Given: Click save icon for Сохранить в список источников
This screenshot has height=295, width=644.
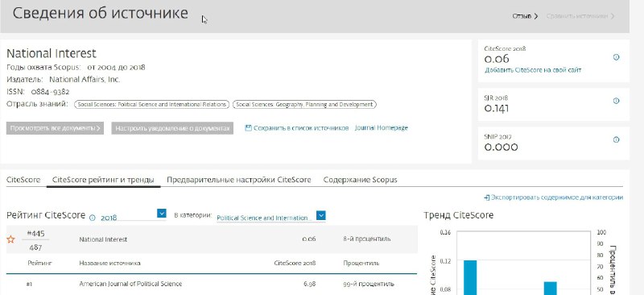Looking at the screenshot, I should coord(248,128).
